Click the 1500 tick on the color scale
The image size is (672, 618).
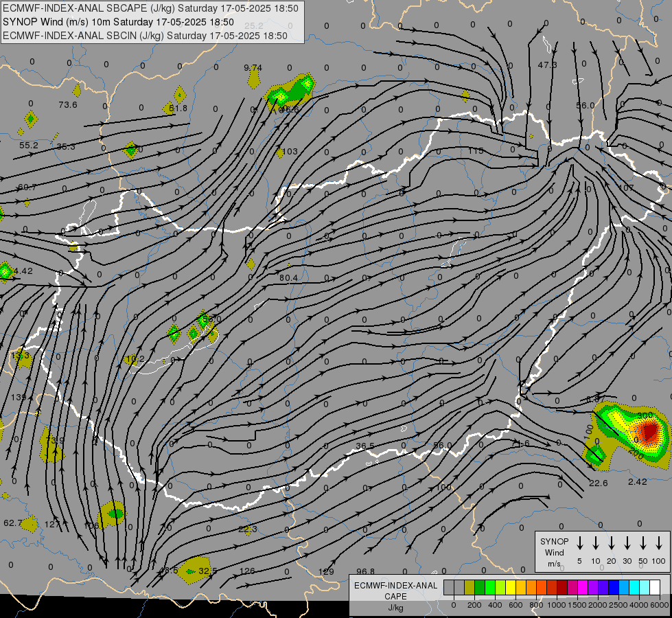click(x=577, y=605)
